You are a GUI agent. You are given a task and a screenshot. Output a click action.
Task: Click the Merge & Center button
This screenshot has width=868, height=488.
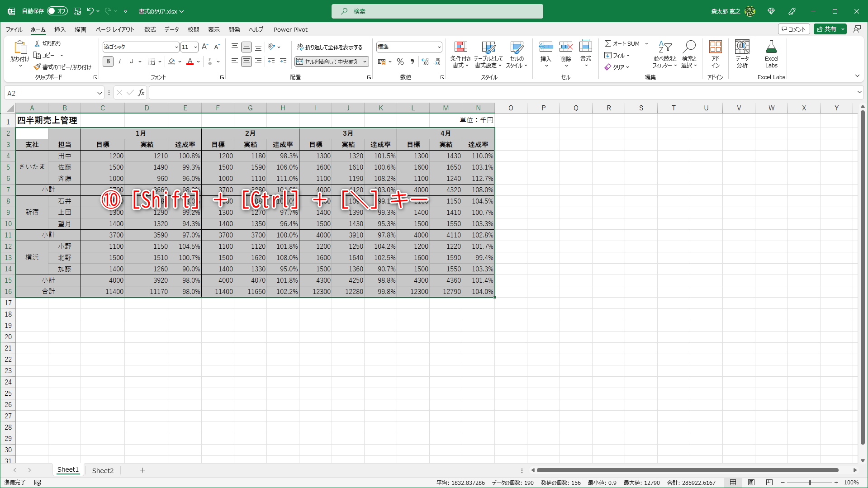pos(327,62)
